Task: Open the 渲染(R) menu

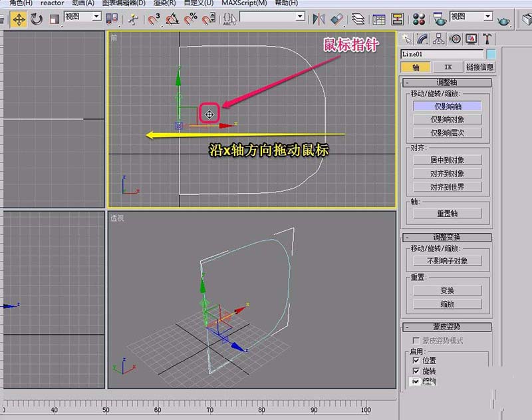Action: (164, 3)
